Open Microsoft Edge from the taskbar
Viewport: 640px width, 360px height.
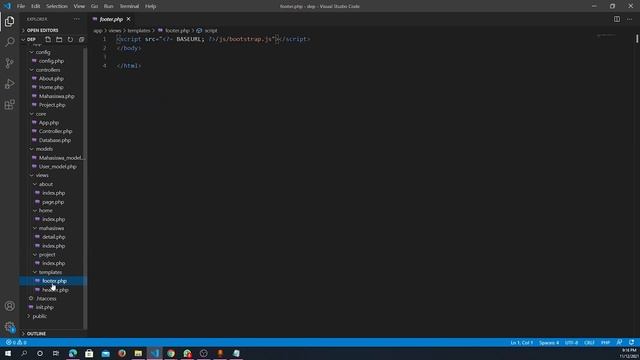pyautogui.click(x=73, y=353)
